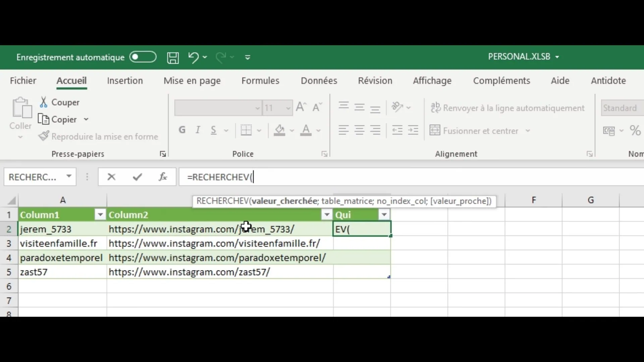The height and width of the screenshot is (362, 644).
Task: Click the increase font size icon
Action: [301, 107]
